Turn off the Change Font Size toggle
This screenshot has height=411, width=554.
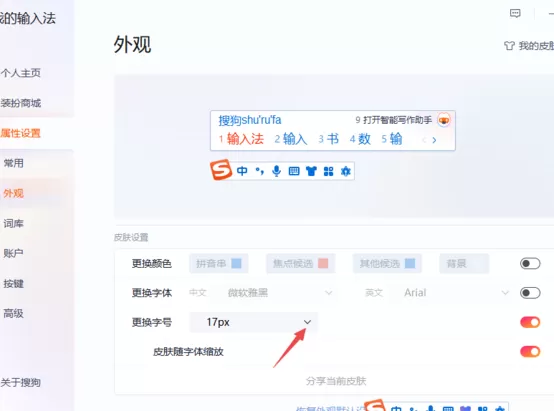pyautogui.click(x=530, y=322)
